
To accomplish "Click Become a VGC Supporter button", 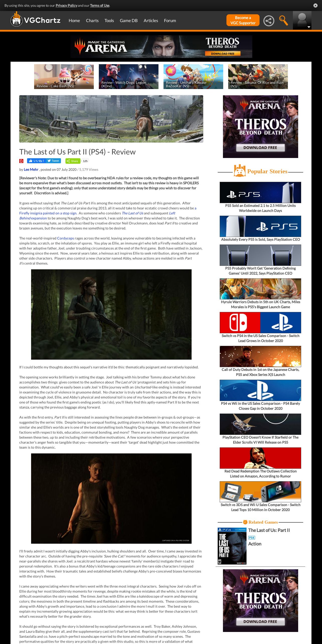I will 243,20.
